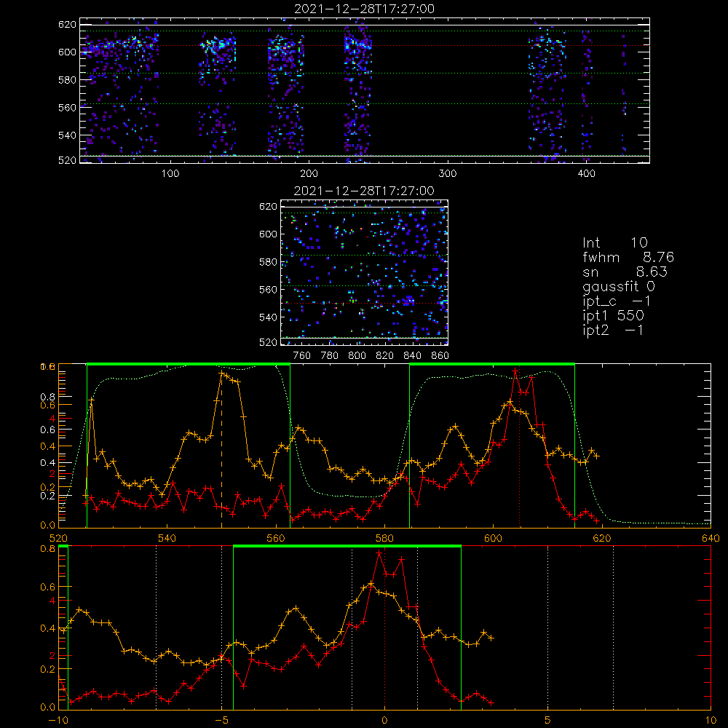Click the 'ipt2 -1' parameter line

tap(613, 330)
